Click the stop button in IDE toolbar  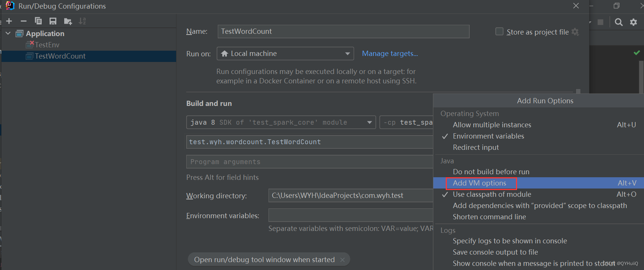[600, 22]
